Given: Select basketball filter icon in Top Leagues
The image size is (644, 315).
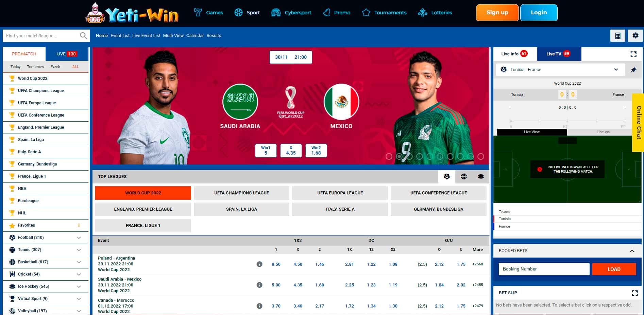Looking at the screenshot, I should point(464,176).
